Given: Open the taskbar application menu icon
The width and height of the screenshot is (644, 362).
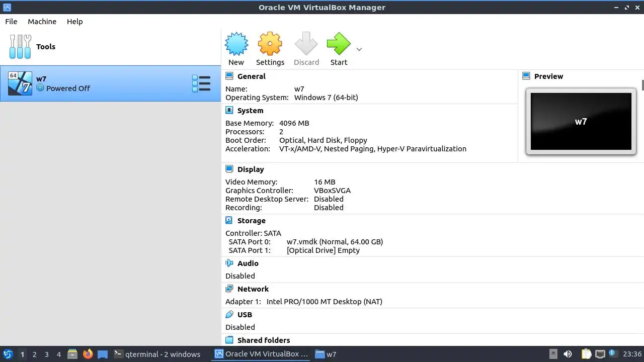Looking at the screenshot, I should 8,354.
